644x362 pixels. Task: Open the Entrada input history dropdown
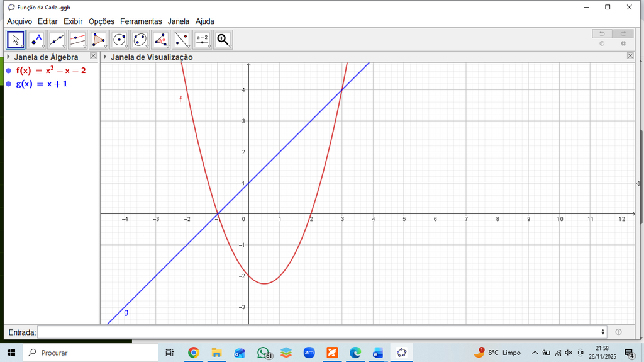(603, 332)
